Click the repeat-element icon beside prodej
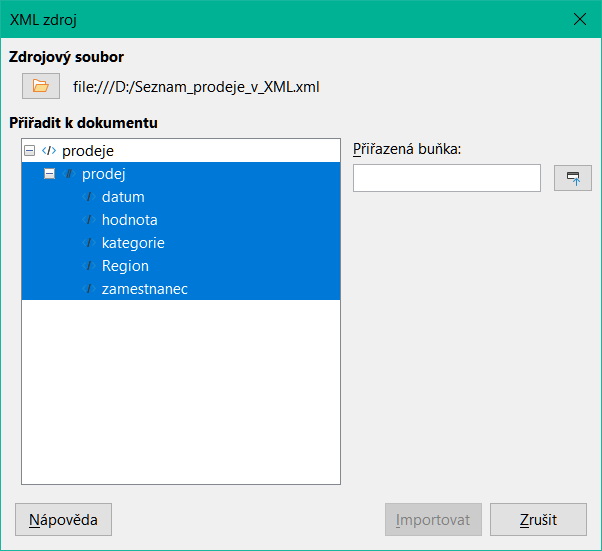602x551 pixels. [69, 174]
